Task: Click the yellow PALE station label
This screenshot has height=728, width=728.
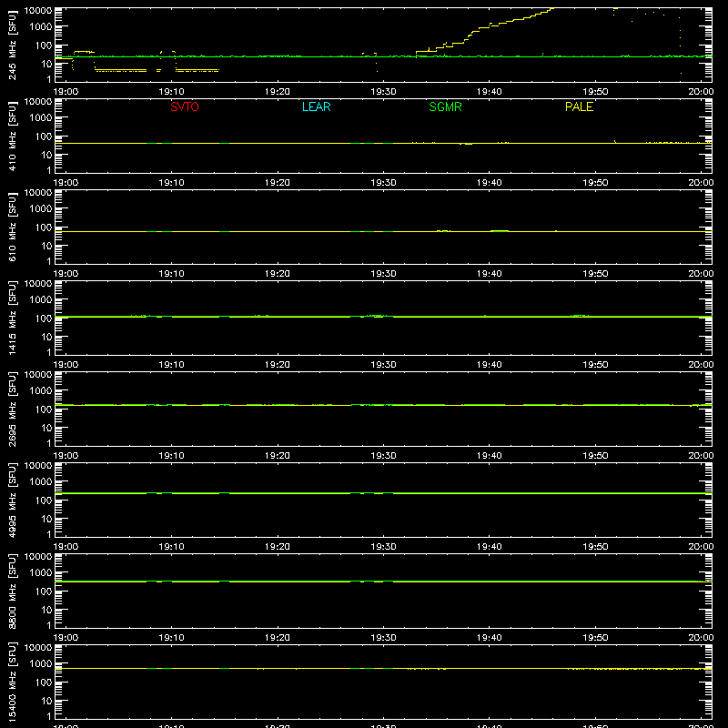Action: coord(579,106)
